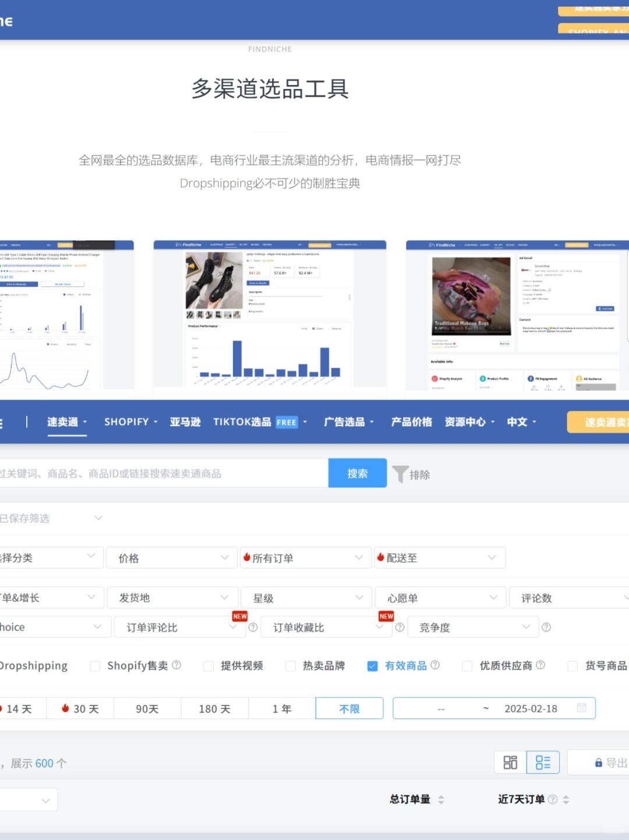629x840 pixels.
Task: Click help icon next to 订单收藏比
Action: [400, 627]
